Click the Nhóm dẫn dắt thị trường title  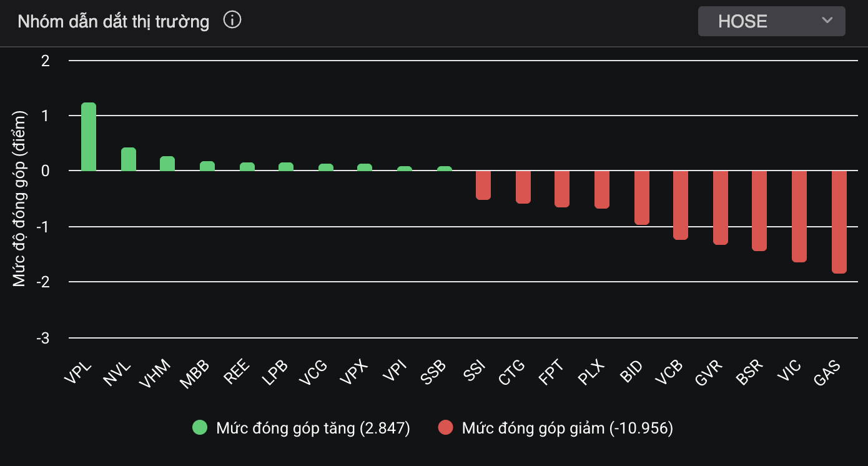point(114,21)
